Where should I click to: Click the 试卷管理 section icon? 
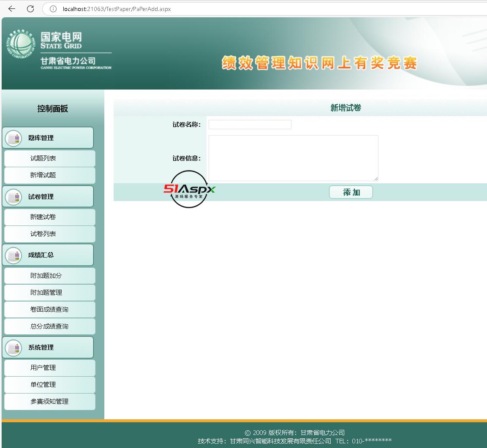[14, 197]
